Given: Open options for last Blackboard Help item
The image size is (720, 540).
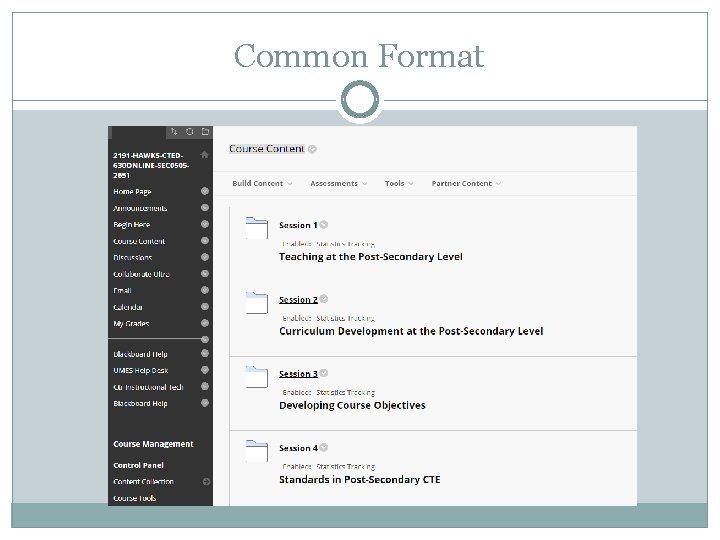Looking at the screenshot, I should click(205, 403).
